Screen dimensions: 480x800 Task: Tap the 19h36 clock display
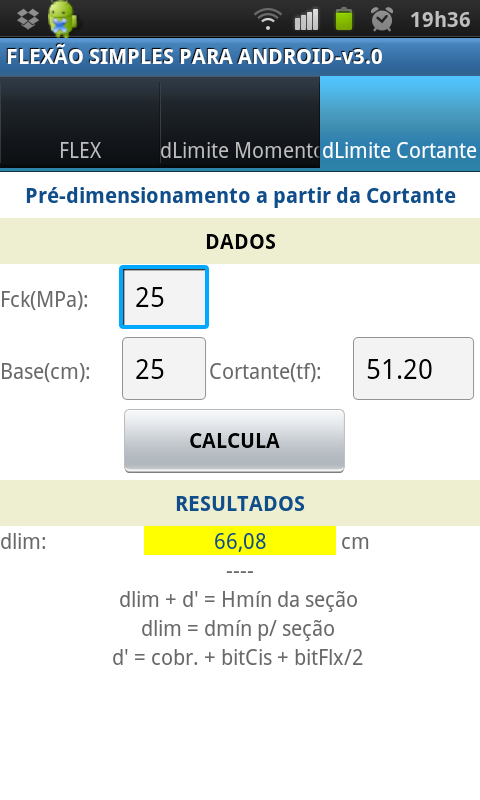[440, 20]
